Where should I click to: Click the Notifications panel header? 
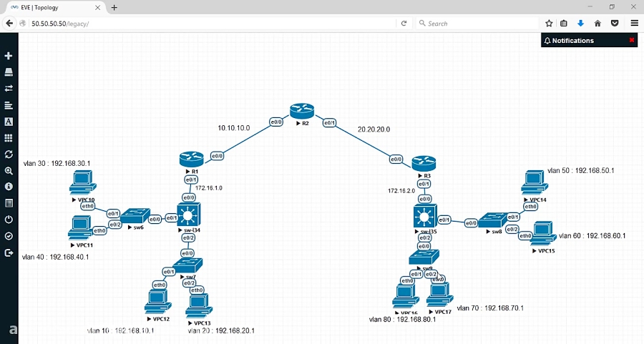[x=589, y=40]
